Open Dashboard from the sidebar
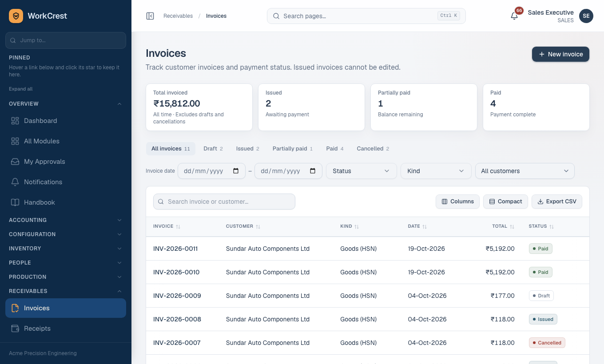The image size is (604, 364). tap(66, 121)
